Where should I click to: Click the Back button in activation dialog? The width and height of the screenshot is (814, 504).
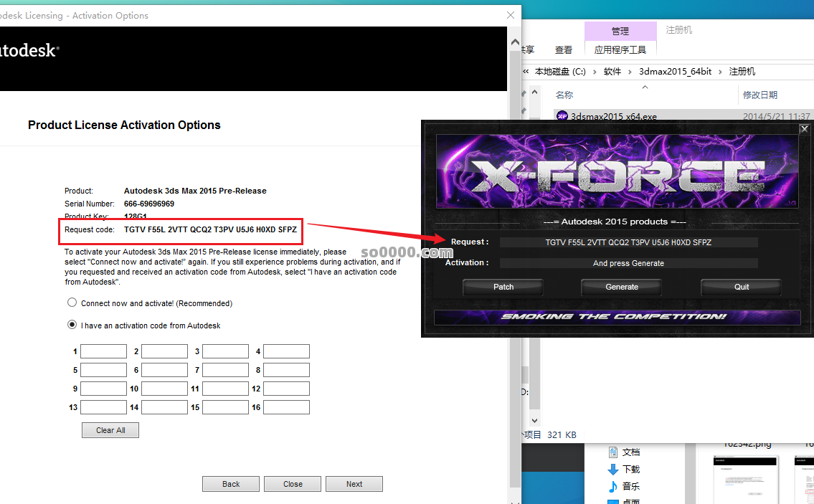pyautogui.click(x=230, y=484)
